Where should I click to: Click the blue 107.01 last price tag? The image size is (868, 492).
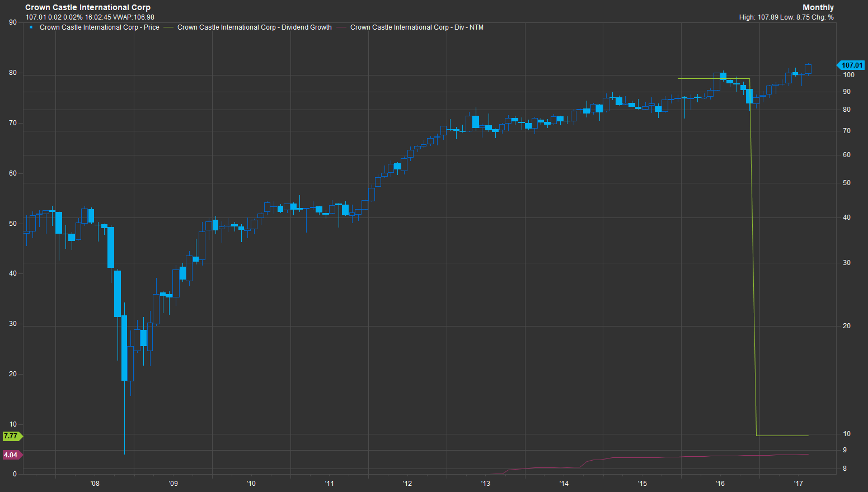pos(851,65)
